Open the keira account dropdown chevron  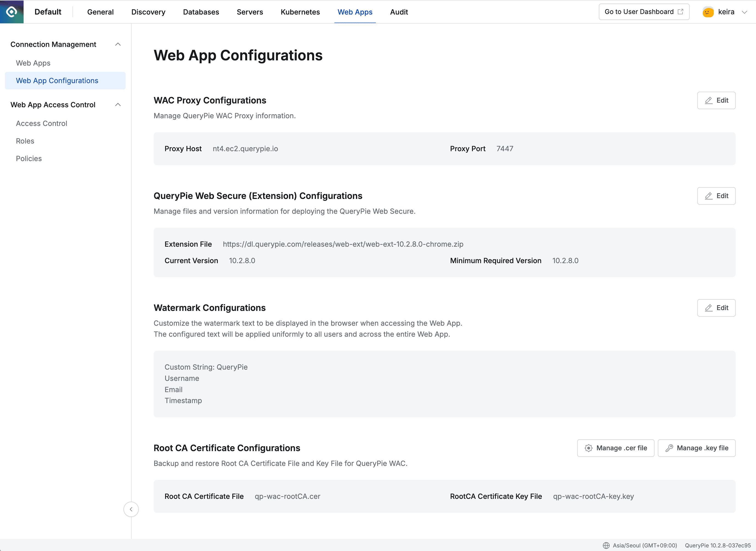pyautogui.click(x=745, y=12)
